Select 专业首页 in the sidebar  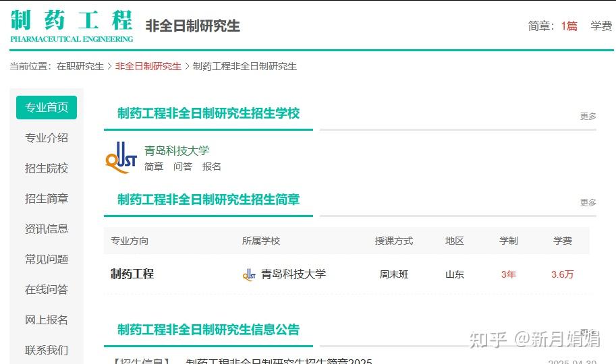pos(47,107)
